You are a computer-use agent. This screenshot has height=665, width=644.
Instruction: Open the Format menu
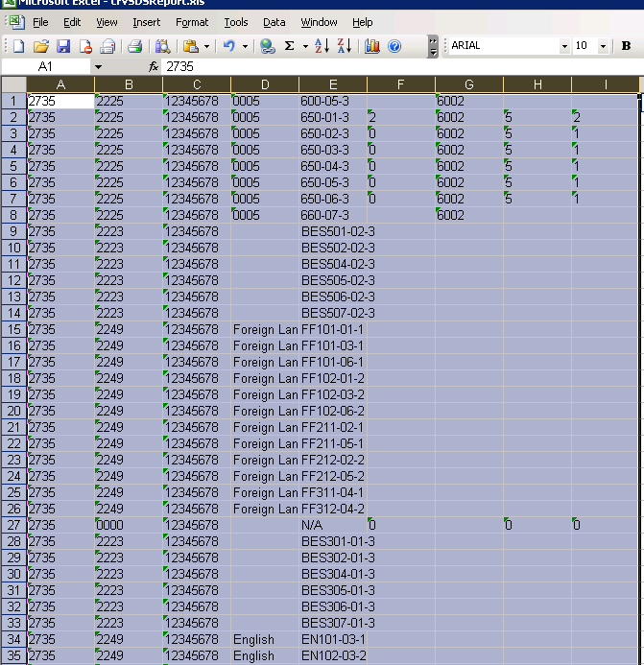(x=192, y=22)
